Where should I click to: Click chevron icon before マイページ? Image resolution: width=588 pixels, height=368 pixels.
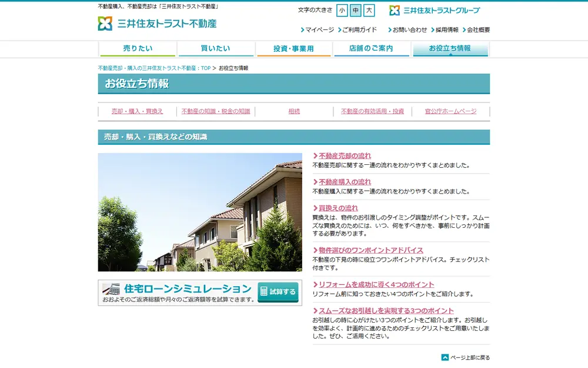(303, 29)
